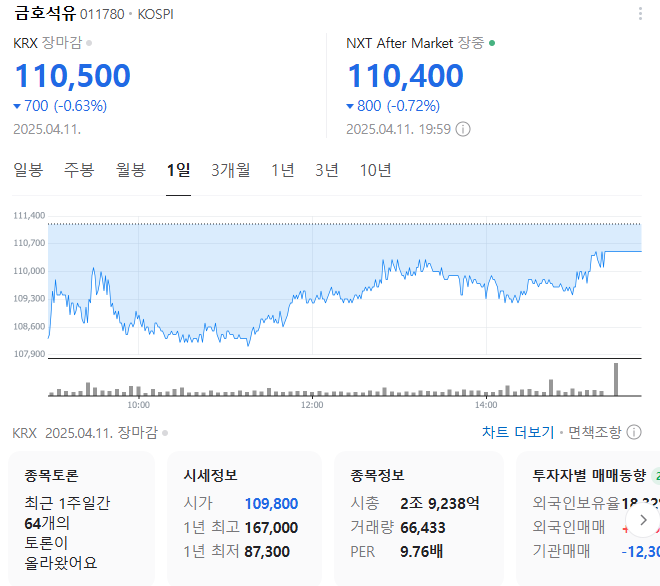
Task: Switch chart to 주봉 tab
Action: [x=79, y=170]
